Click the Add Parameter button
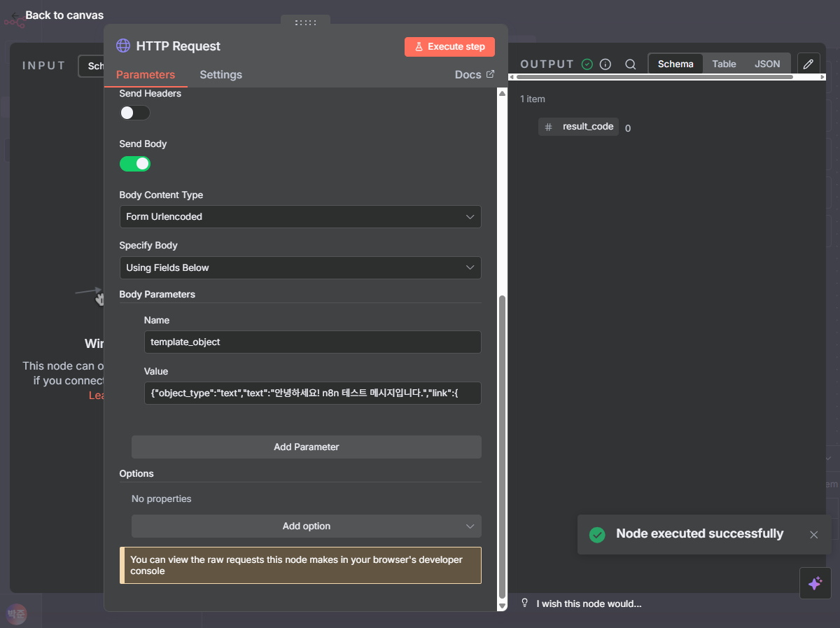The width and height of the screenshot is (840, 628). click(306, 447)
